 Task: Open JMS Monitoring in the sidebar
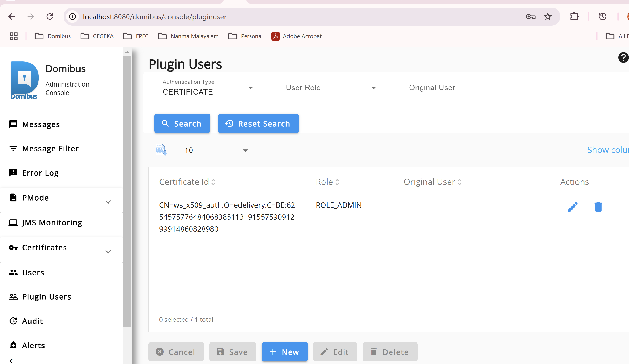(45, 223)
